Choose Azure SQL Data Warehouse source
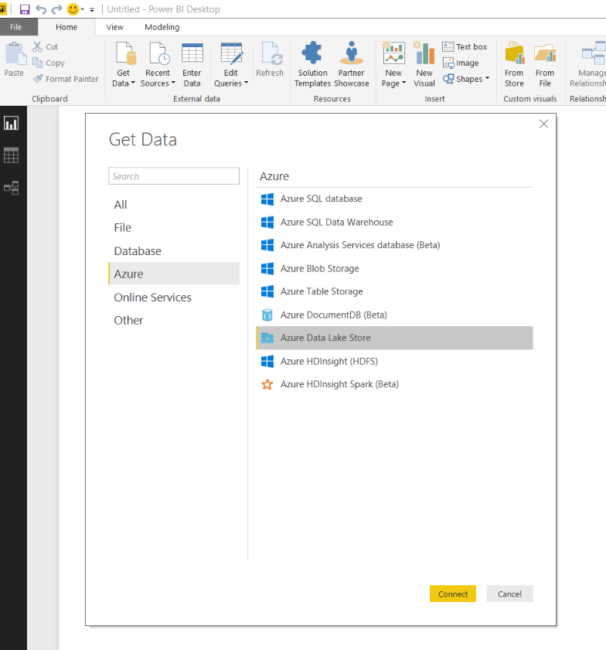The height and width of the screenshot is (650, 606). point(395,222)
